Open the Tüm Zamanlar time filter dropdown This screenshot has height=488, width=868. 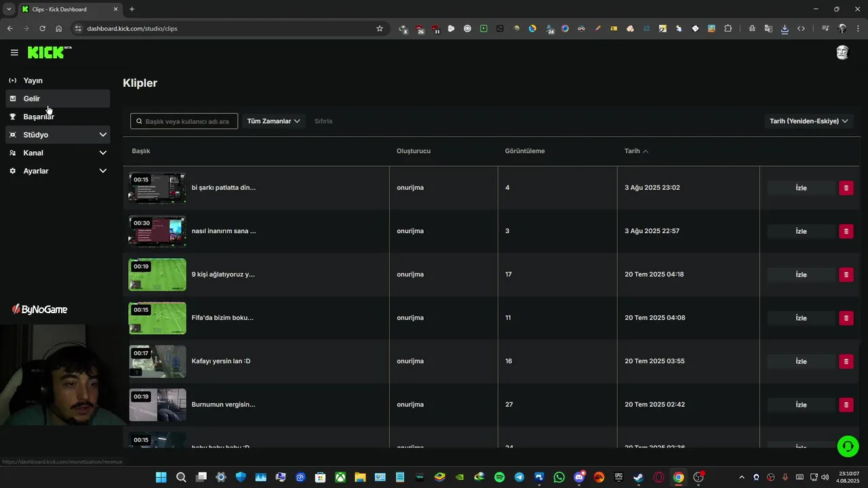[273, 121]
